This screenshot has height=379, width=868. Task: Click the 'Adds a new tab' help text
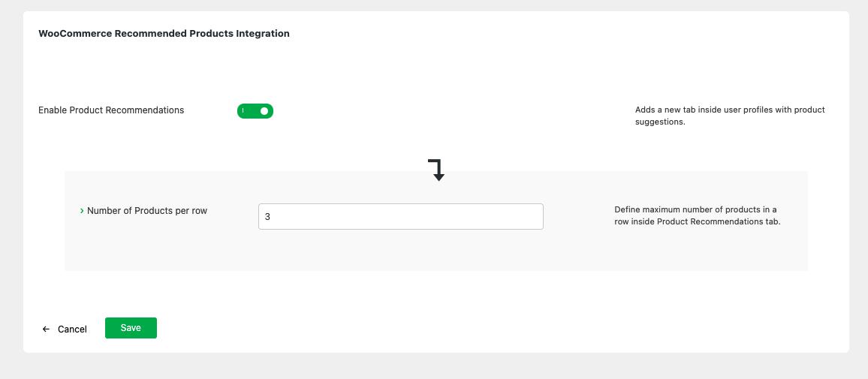730,110
